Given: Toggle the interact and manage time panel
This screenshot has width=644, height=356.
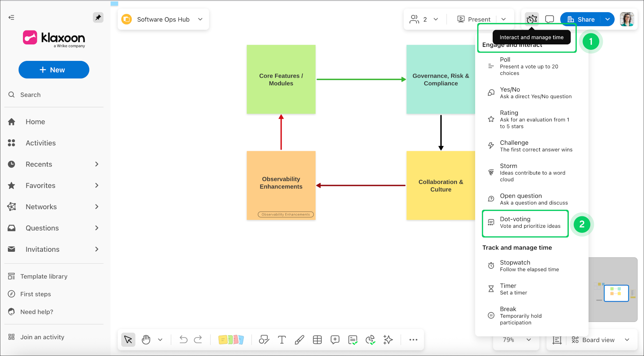Looking at the screenshot, I should pyautogui.click(x=532, y=19).
